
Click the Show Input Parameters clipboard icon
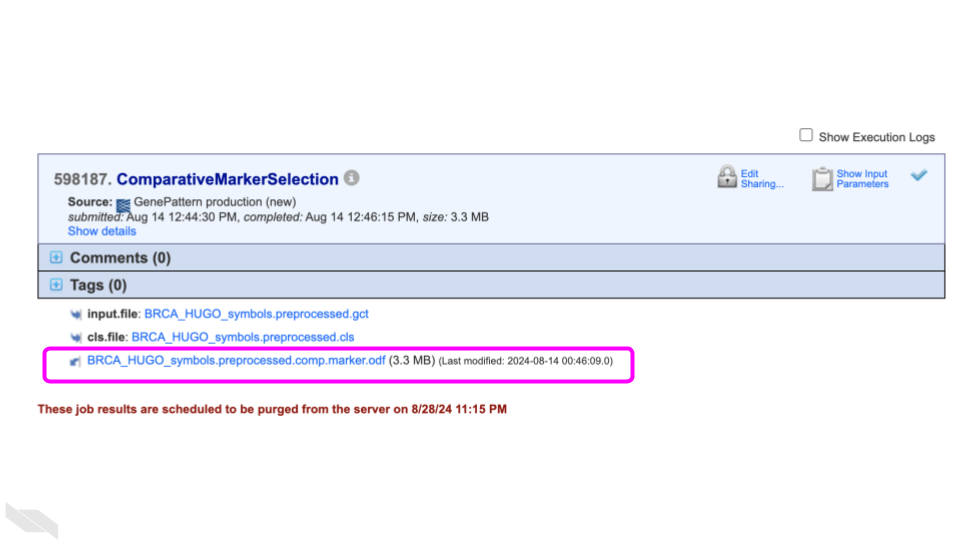click(822, 179)
